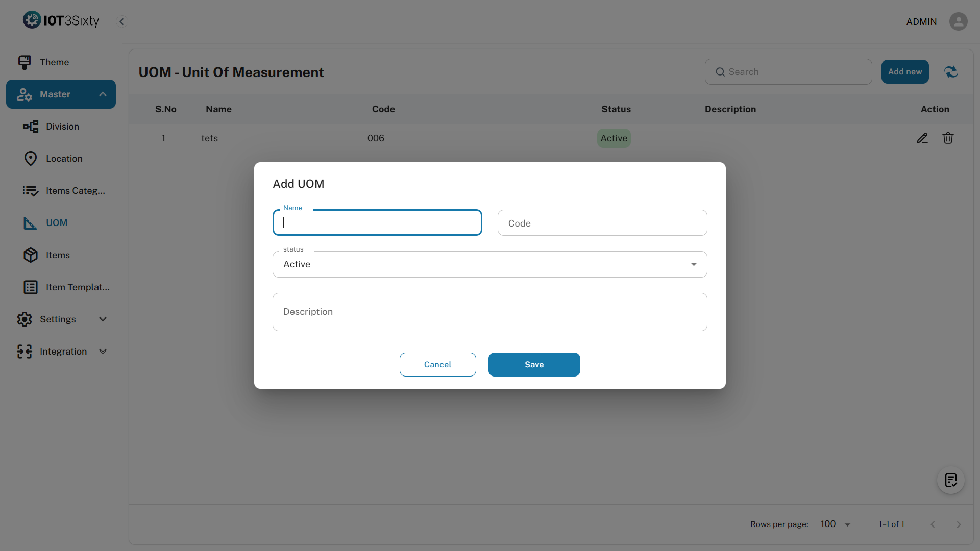Open Items Category menu item
This screenshot has width=980, height=551.
(75, 191)
